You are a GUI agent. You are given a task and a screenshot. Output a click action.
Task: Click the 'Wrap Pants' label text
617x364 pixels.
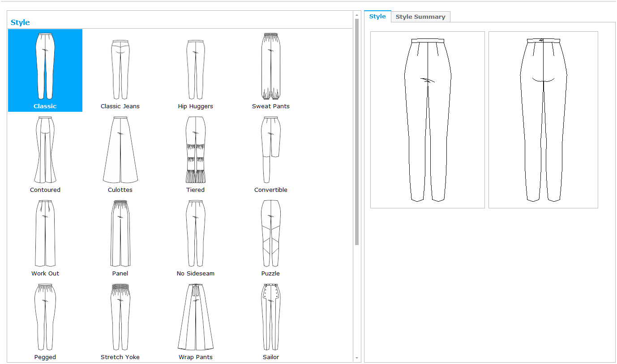(x=195, y=357)
